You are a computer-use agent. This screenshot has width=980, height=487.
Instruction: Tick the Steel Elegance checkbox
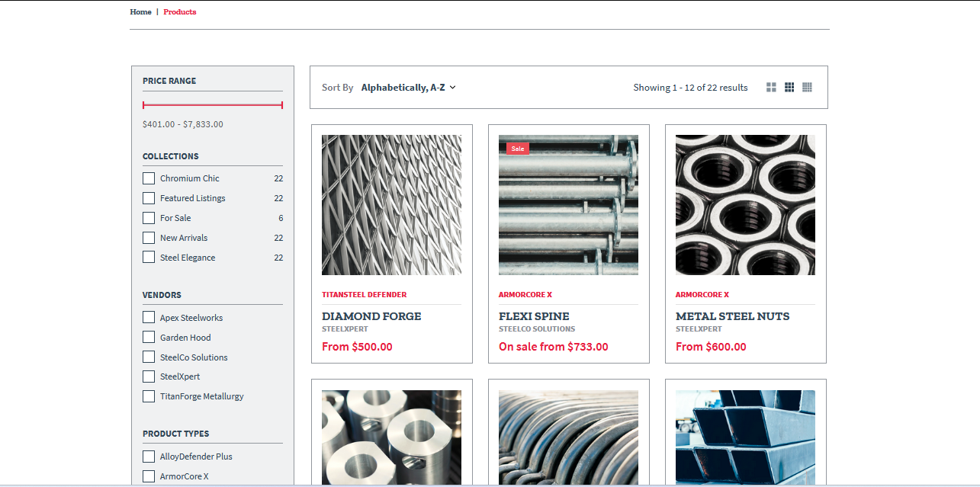click(149, 258)
